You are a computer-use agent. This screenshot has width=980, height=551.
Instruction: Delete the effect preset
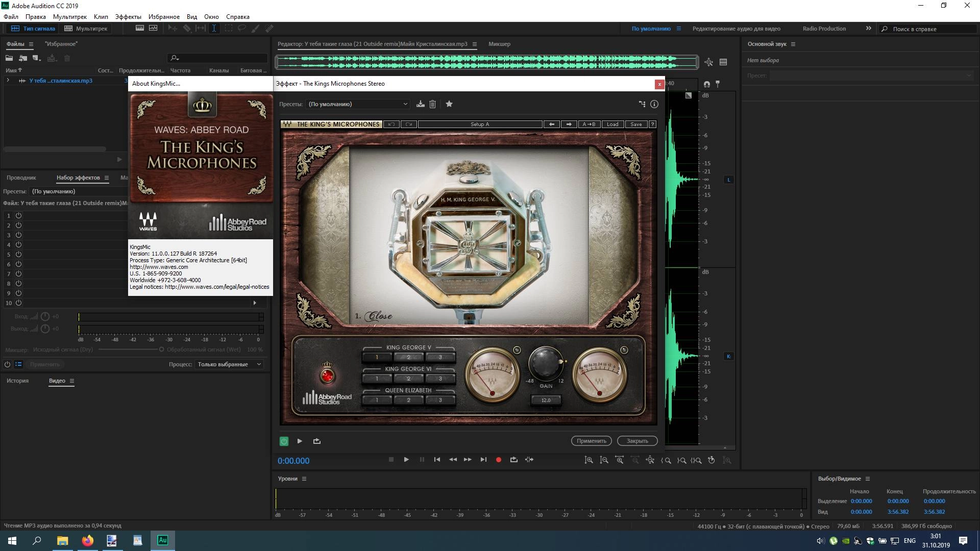pyautogui.click(x=432, y=104)
